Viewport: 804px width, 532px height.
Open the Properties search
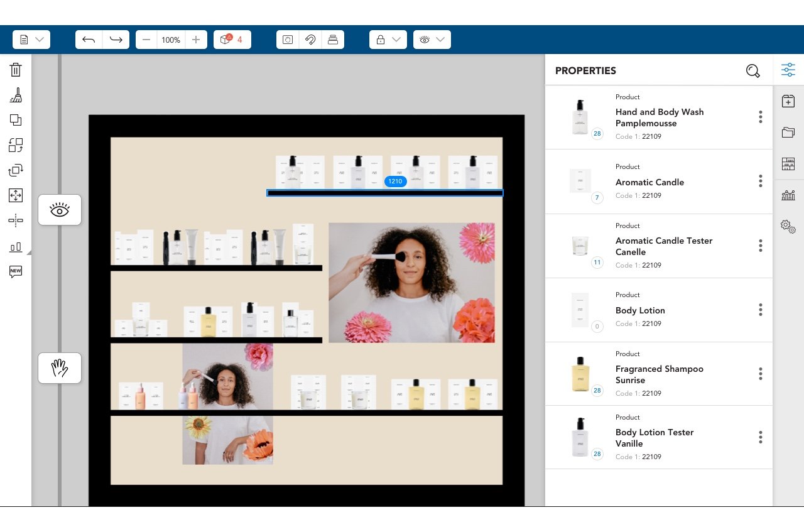coord(752,71)
